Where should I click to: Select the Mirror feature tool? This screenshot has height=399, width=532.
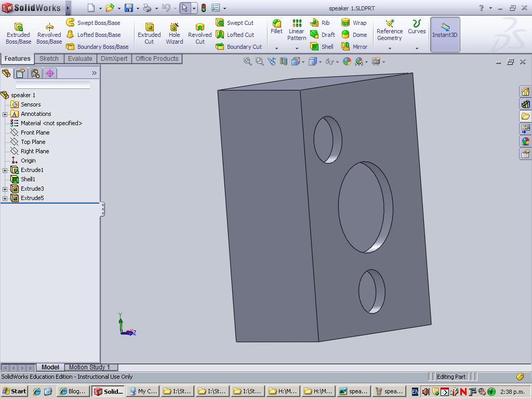click(x=354, y=46)
